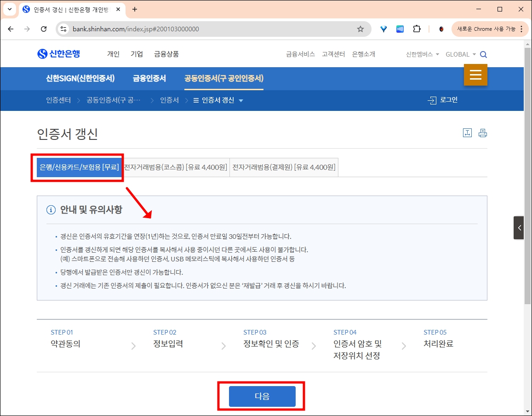Viewport: 532px width, 416px height.
Task: Click the print icon next to 인증서 갱신
Action: 482,133
